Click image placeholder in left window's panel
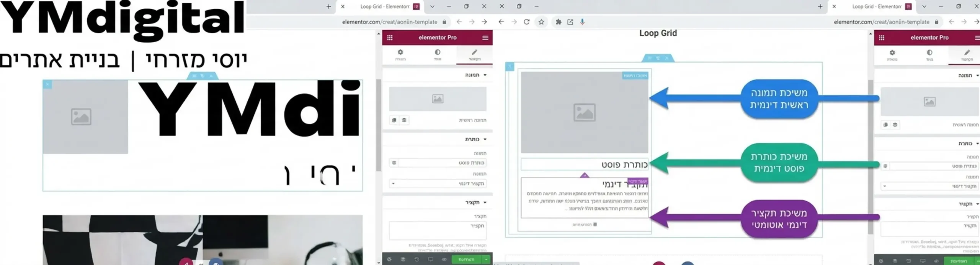The height and width of the screenshot is (265, 980). click(438, 99)
